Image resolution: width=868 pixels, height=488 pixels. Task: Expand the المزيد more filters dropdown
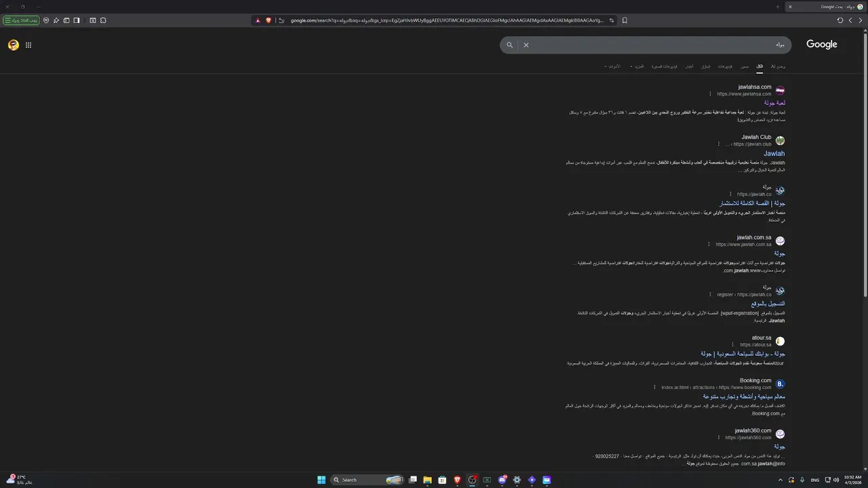point(637,66)
